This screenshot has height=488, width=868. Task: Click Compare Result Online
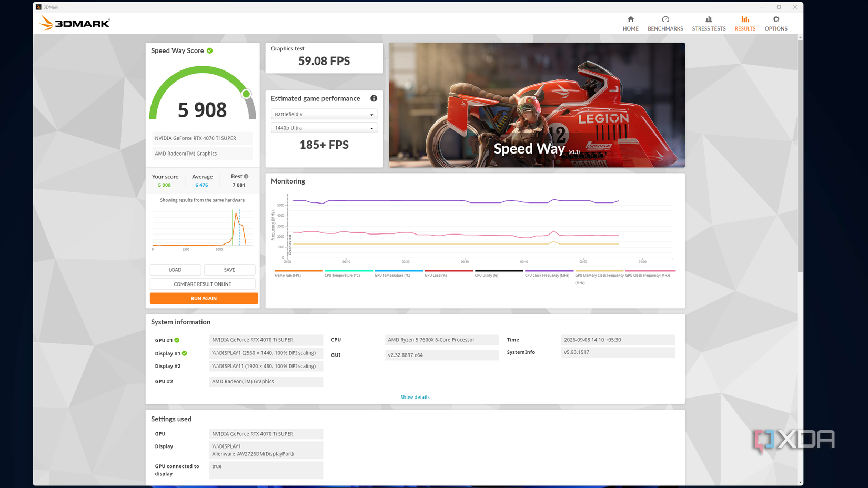coord(203,284)
